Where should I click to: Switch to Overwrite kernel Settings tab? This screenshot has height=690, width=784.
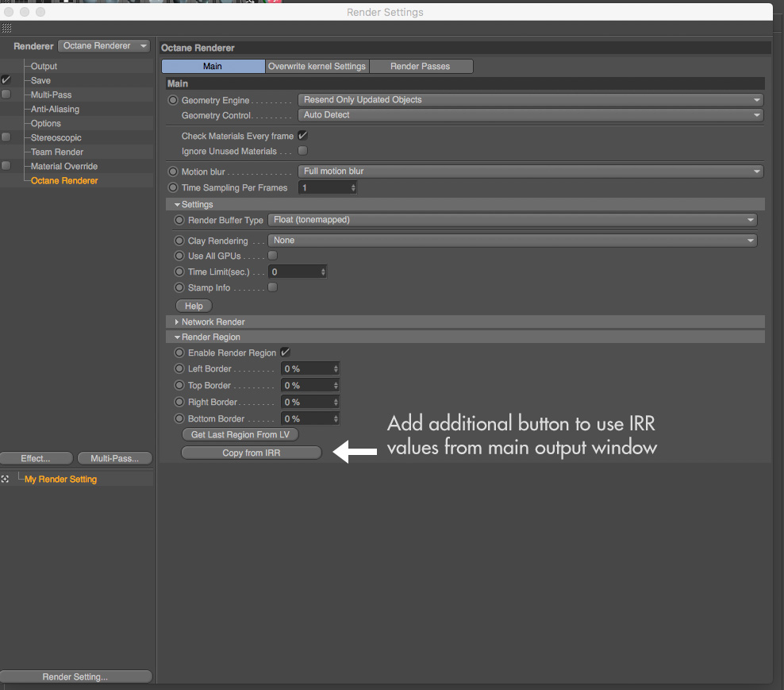[x=317, y=66]
